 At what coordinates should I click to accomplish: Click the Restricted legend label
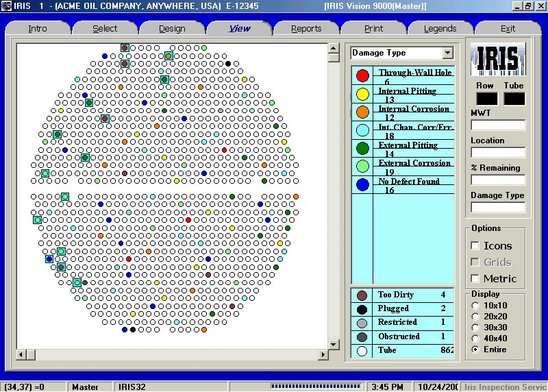pyautogui.click(x=397, y=322)
